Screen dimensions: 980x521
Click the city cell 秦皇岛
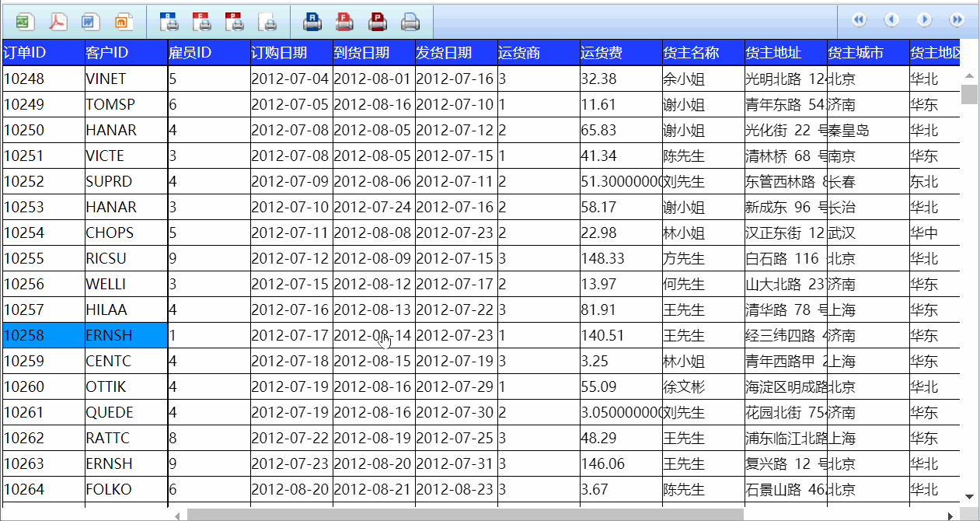tap(868, 130)
